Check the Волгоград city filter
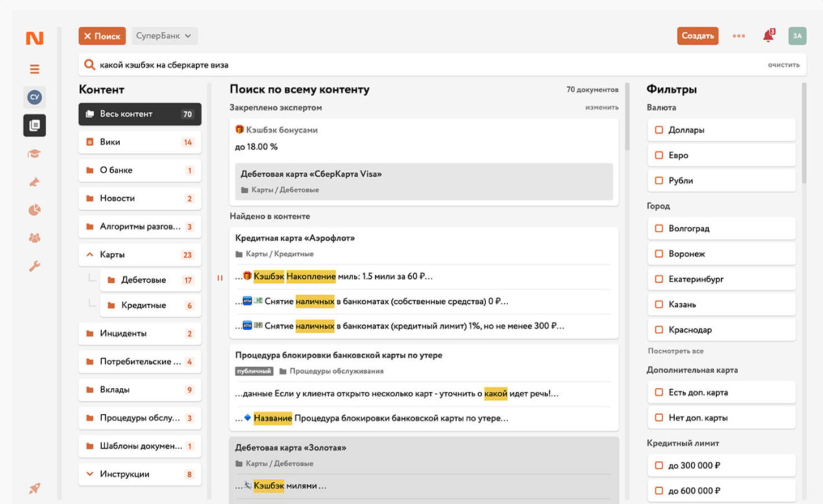 click(659, 228)
